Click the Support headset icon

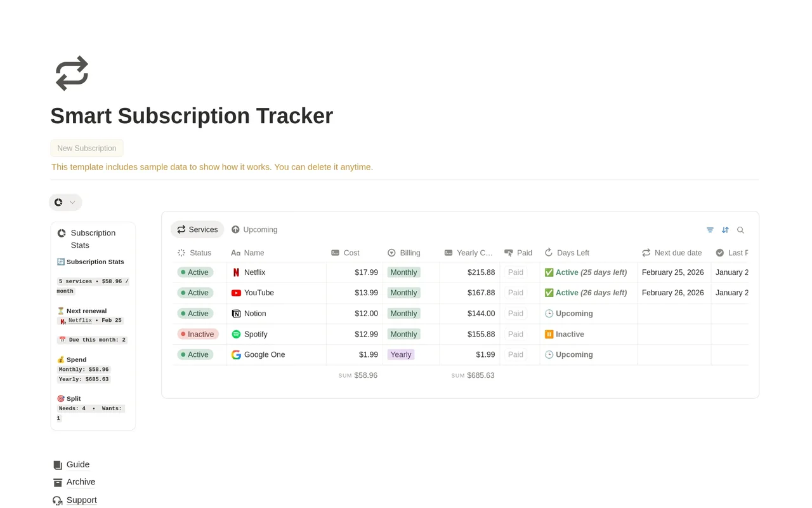coord(58,500)
